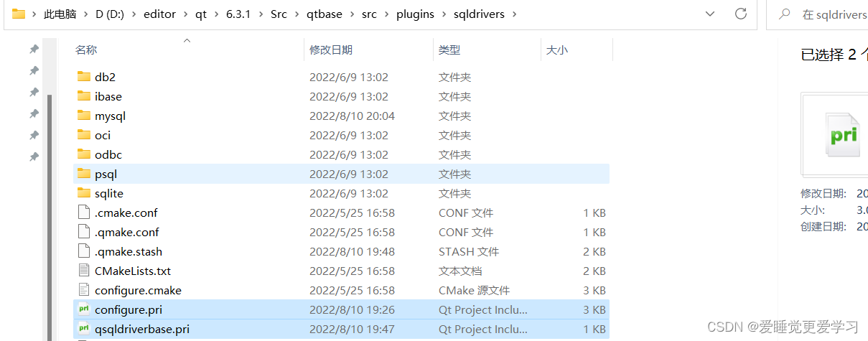Click the configure.cmake file icon
The width and height of the screenshot is (868, 341).
point(83,290)
